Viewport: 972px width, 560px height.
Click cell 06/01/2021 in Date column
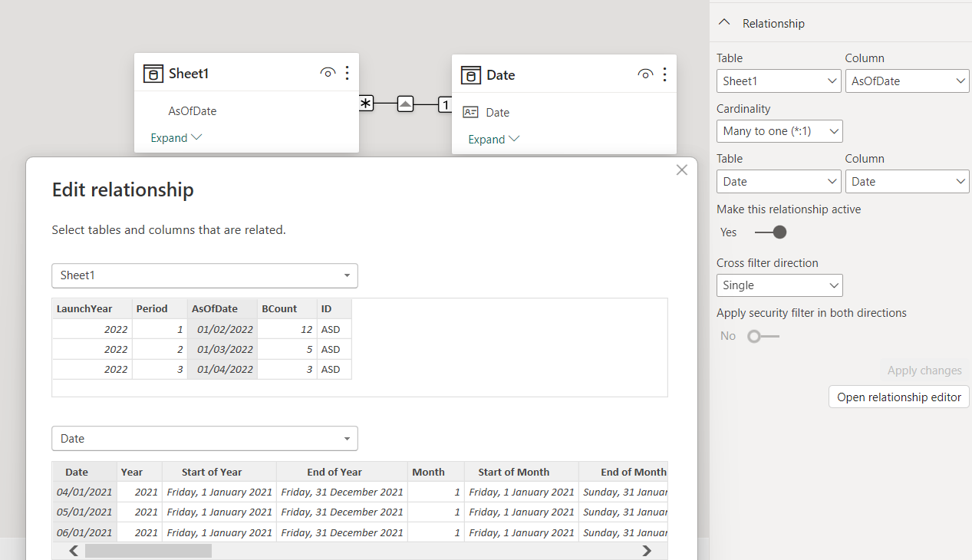click(84, 532)
